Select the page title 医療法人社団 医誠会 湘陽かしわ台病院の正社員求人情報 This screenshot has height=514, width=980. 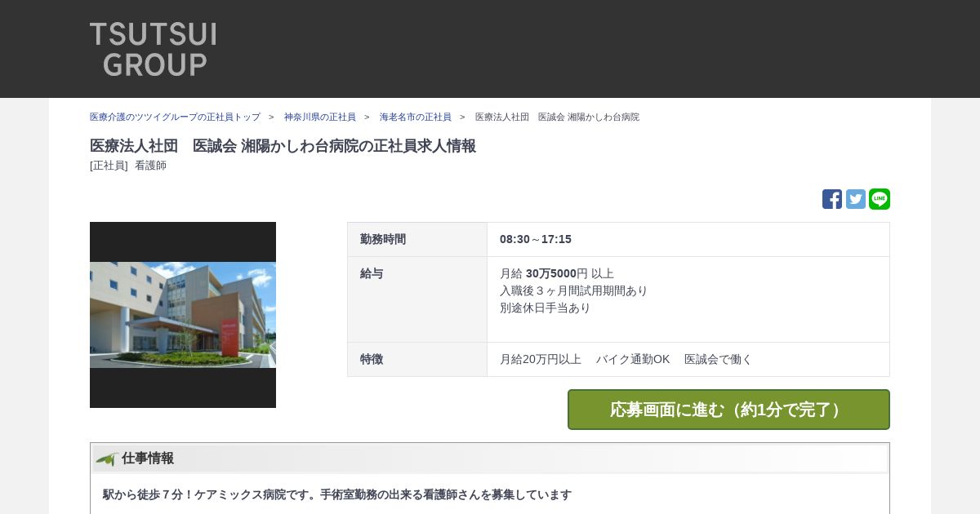pyautogui.click(x=283, y=146)
